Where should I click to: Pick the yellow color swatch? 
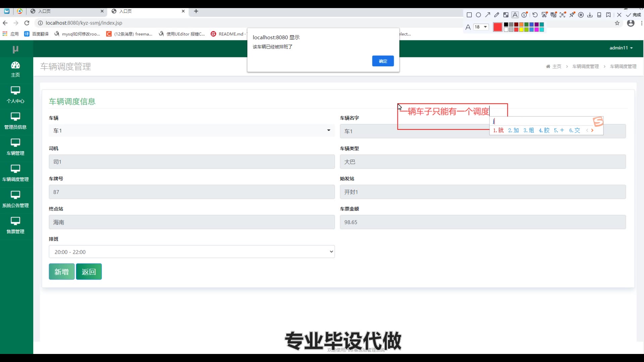[521, 29]
